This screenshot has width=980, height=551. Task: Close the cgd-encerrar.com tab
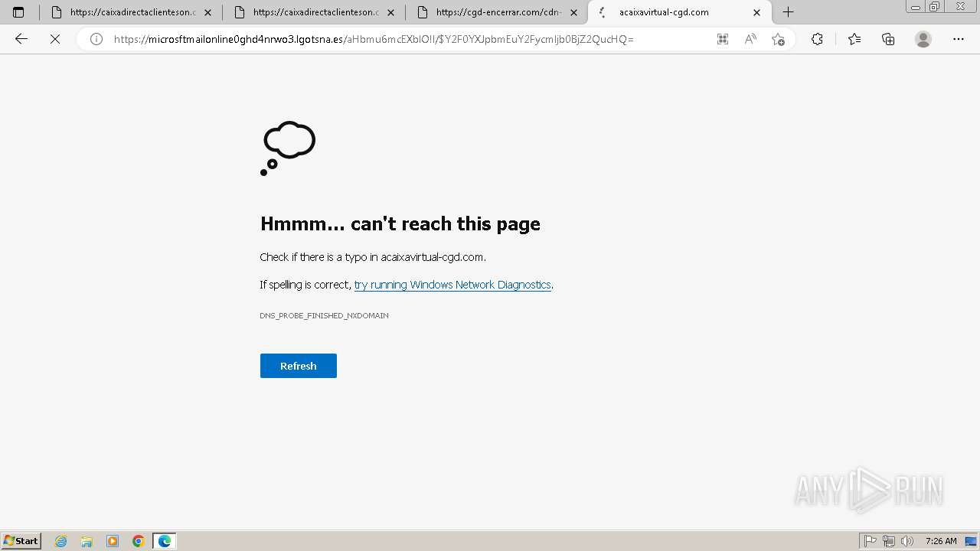coord(574,12)
